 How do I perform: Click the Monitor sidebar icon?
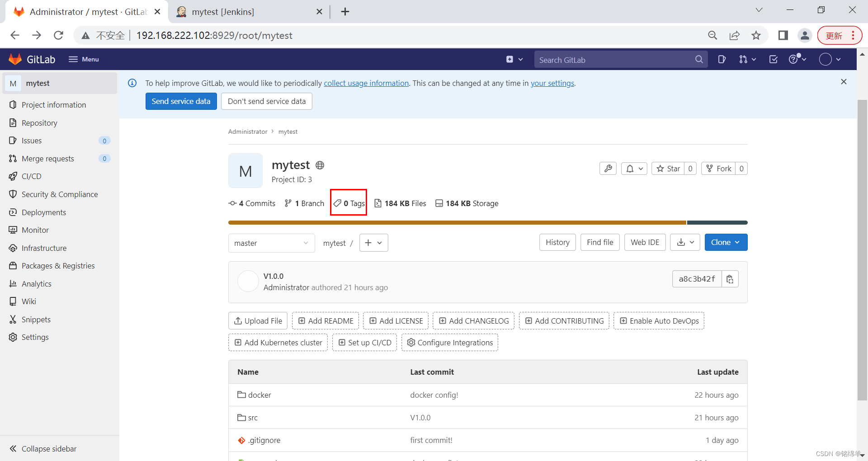click(x=13, y=230)
